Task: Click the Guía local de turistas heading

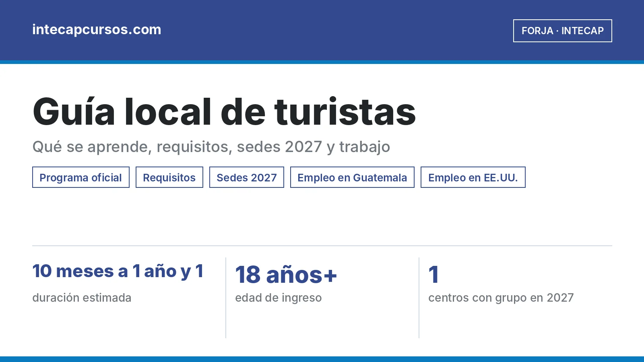Action: point(224,112)
